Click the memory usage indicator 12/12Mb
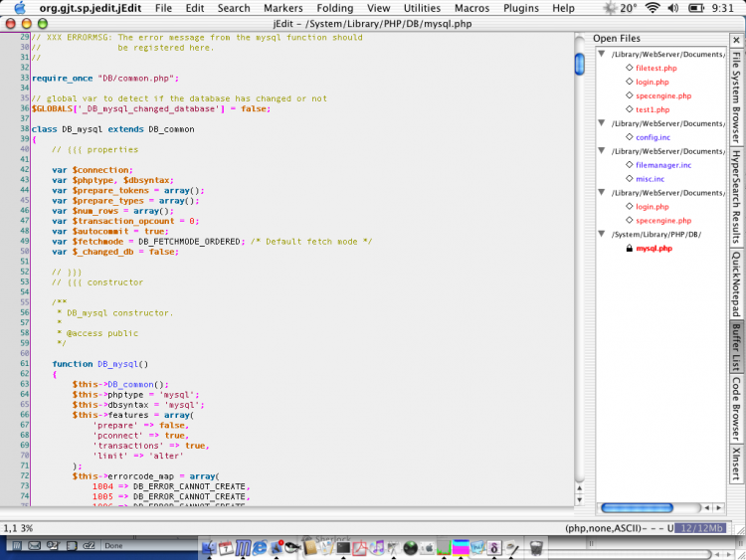Image resolution: width=746 pixels, height=560 pixels. pos(705,528)
